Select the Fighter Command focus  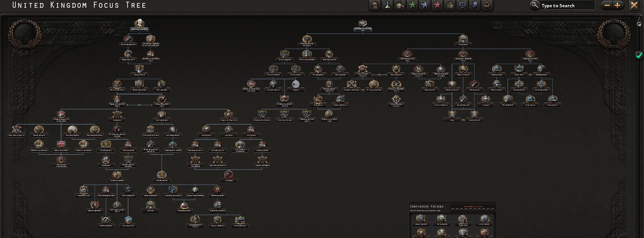coord(463,71)
